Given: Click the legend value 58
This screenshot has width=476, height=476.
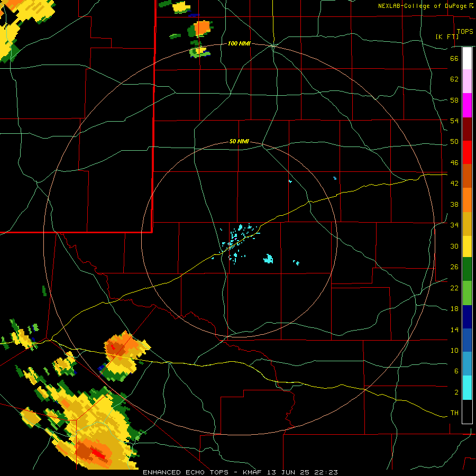Looking at the screenshot, I should (x=454, y=100).
